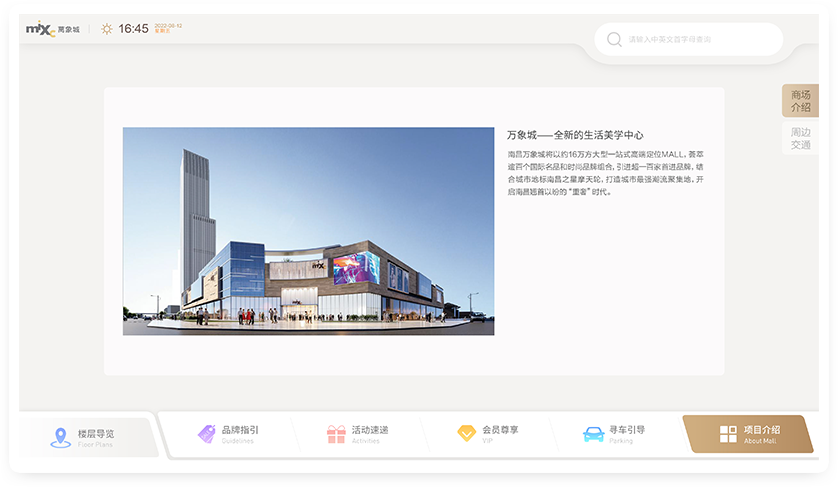Select the 商场介绍 side tab
The height and width of the screenshot is (487, 838).
[800, 101]
